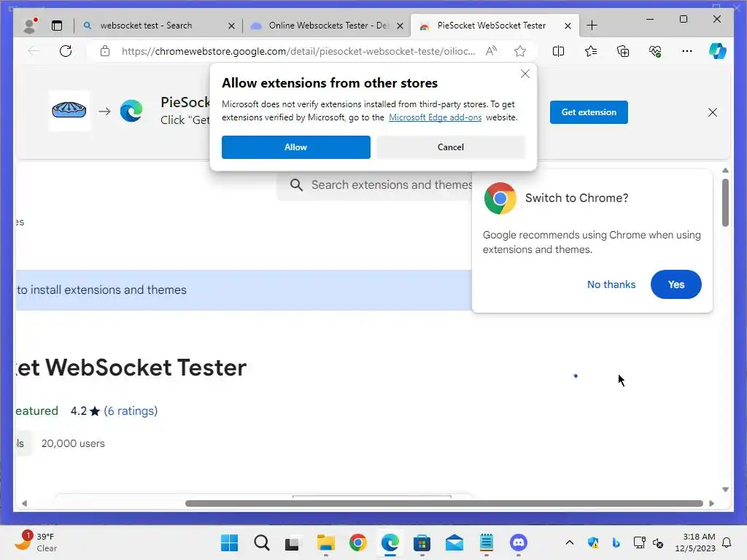
Task: Click the scroll down arrow
Action: pos(725,489)
